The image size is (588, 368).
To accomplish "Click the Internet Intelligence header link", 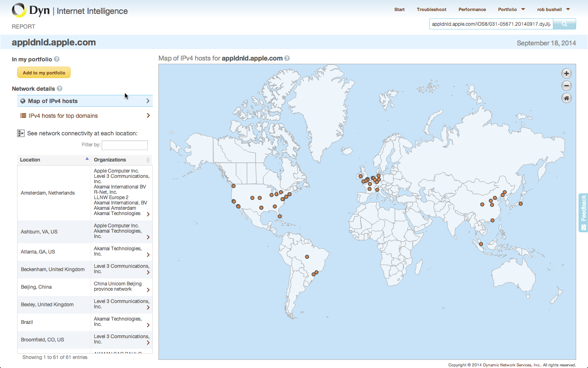I will coord(92,11).
